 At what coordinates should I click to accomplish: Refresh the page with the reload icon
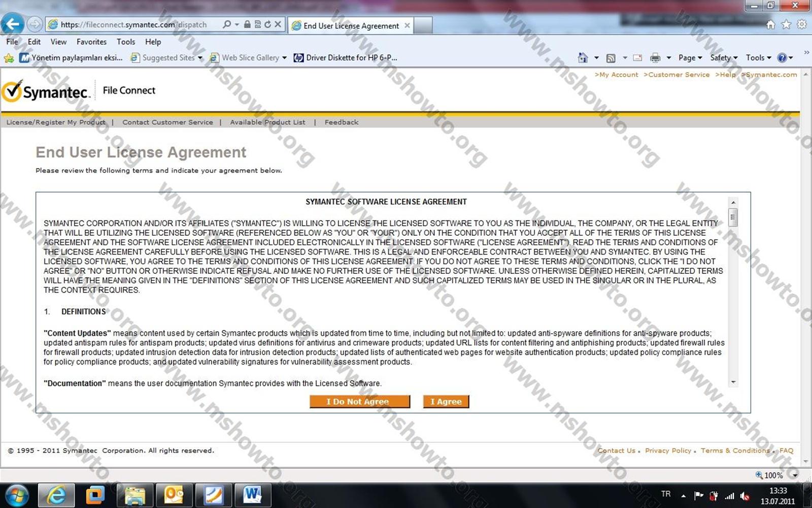click(x=267, y=24)
